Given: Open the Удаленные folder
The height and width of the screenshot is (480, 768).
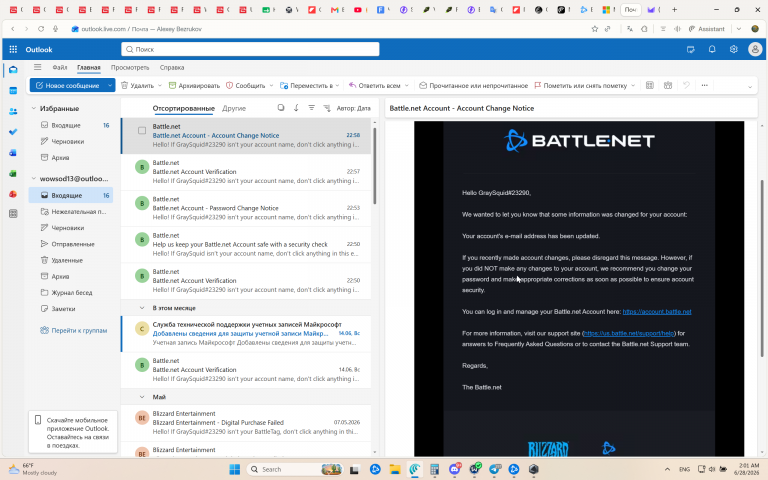Looking at the screenshot, I should pyautogui.click(x=71, y=260).
